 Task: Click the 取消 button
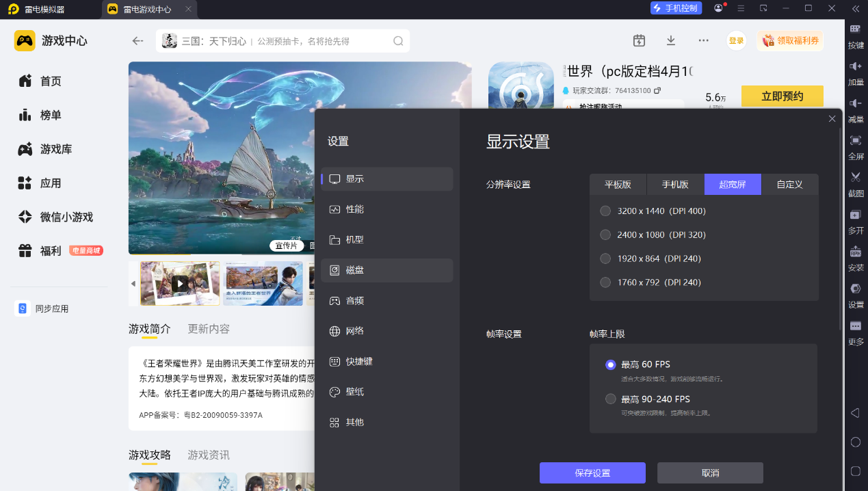pos(710,473)
